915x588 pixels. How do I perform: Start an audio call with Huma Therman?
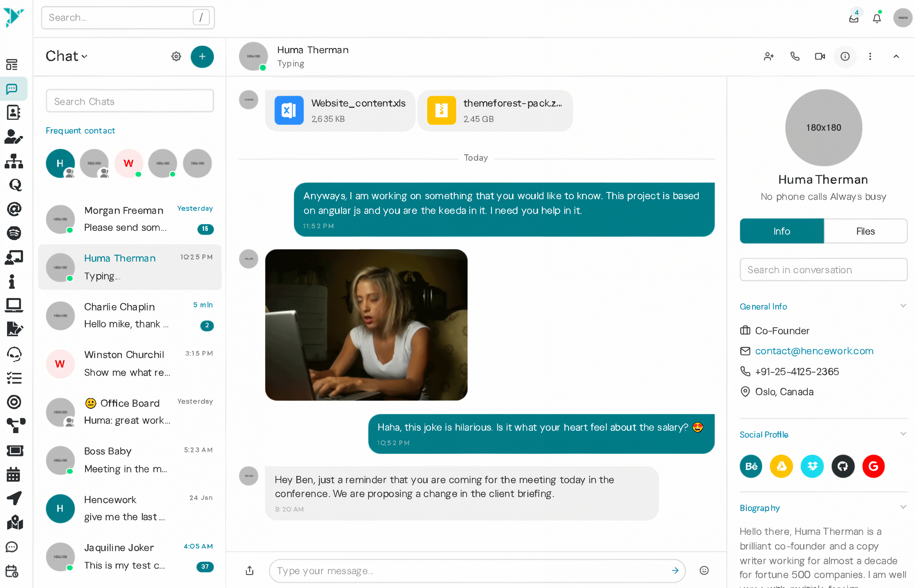coord(795,57)
